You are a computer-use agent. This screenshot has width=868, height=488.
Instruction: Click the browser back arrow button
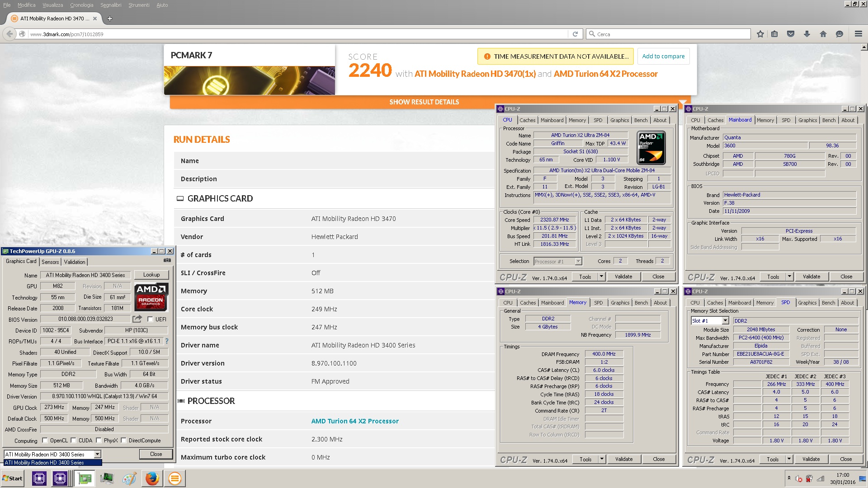[9, 34]
